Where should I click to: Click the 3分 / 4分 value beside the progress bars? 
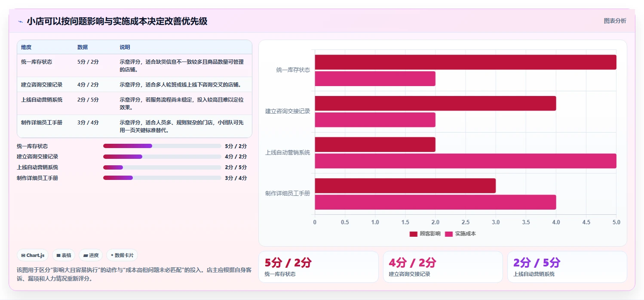coord(236,178)
